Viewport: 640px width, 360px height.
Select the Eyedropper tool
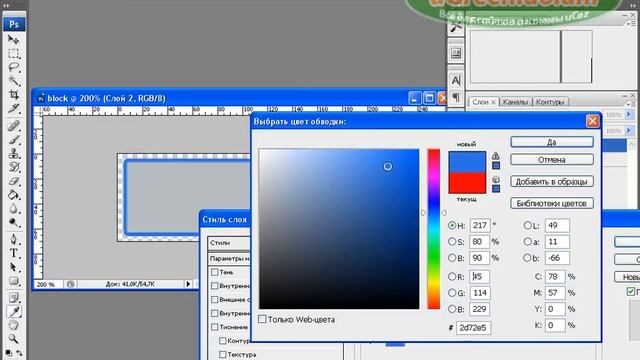13,312
